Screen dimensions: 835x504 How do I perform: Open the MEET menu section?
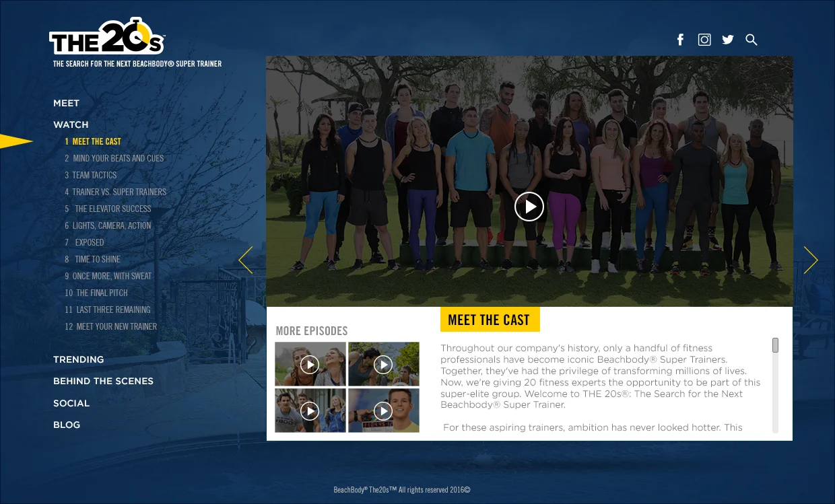[x=66, y=103]
